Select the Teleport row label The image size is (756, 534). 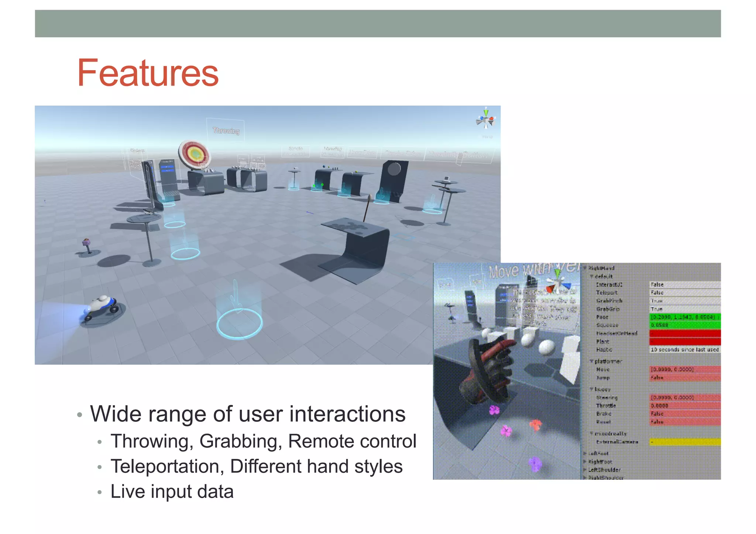point(606,293)
